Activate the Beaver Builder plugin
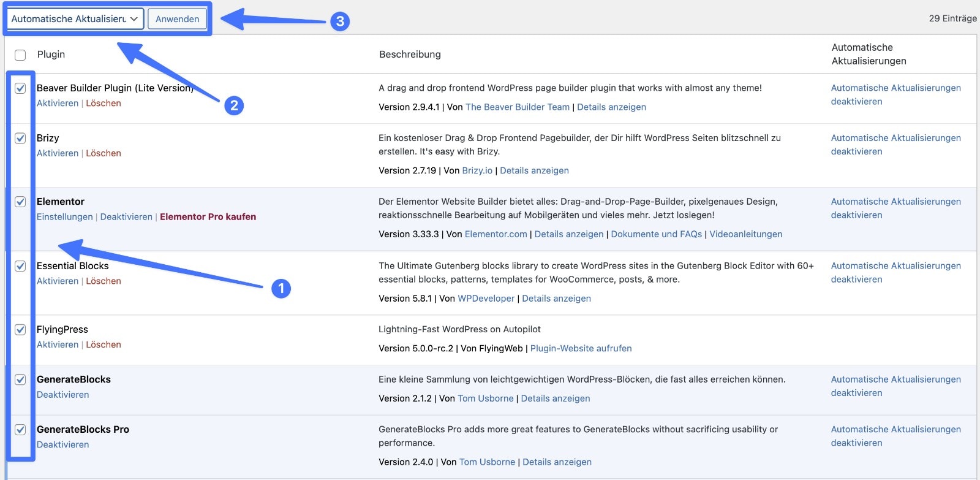980x480 pixels. pos(58,103)
